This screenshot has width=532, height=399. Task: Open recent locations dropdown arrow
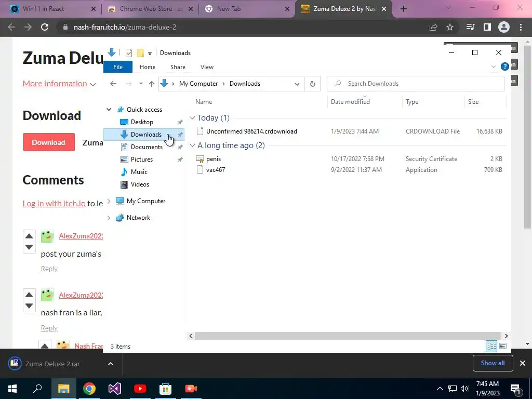141,84
